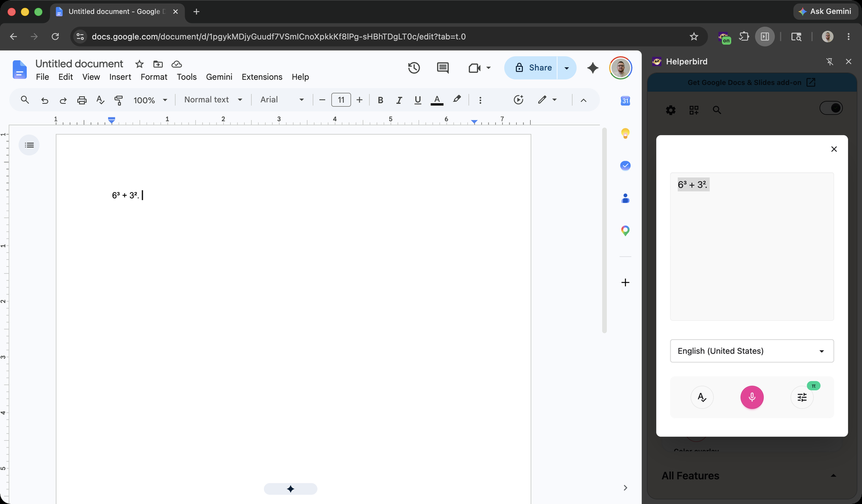
Task: Start a video call camera icon
Action: (x=475, y=68)
